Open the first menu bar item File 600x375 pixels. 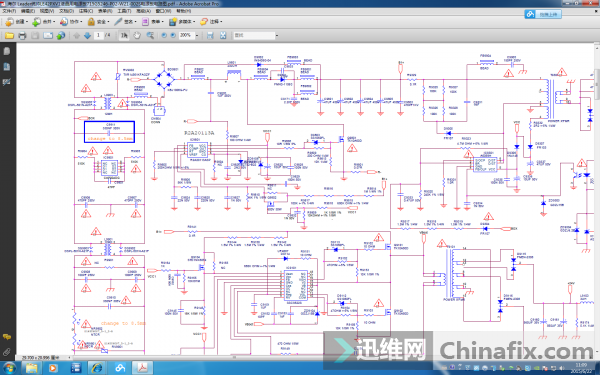tap(9, 11)
